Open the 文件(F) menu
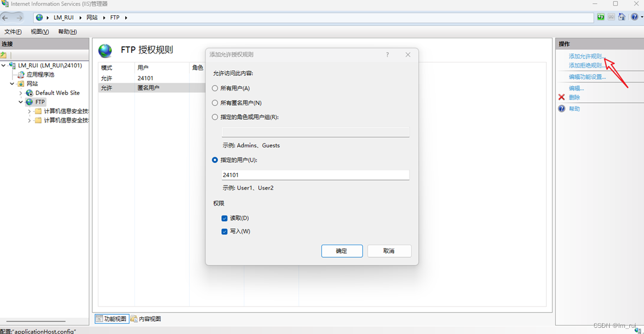 point(13,31)
